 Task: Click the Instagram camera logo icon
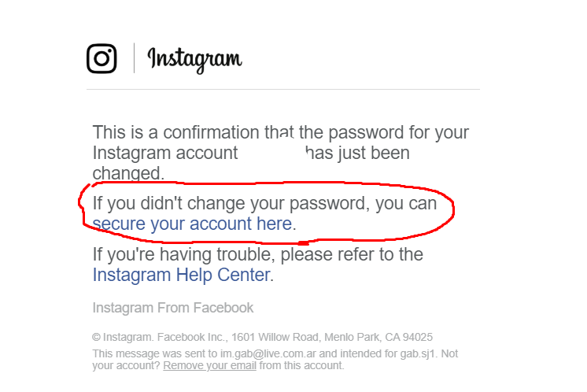tap(102, 58)
